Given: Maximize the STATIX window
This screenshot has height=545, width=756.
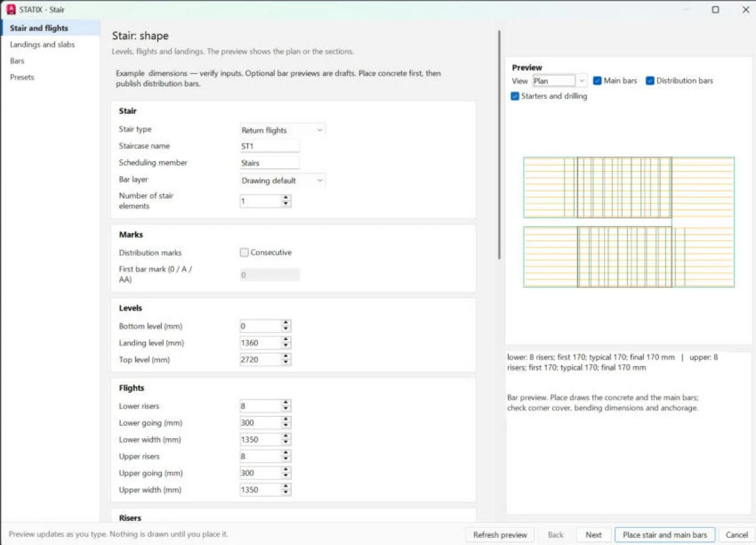Looking at the screenshot, I should tap(716, 9).
